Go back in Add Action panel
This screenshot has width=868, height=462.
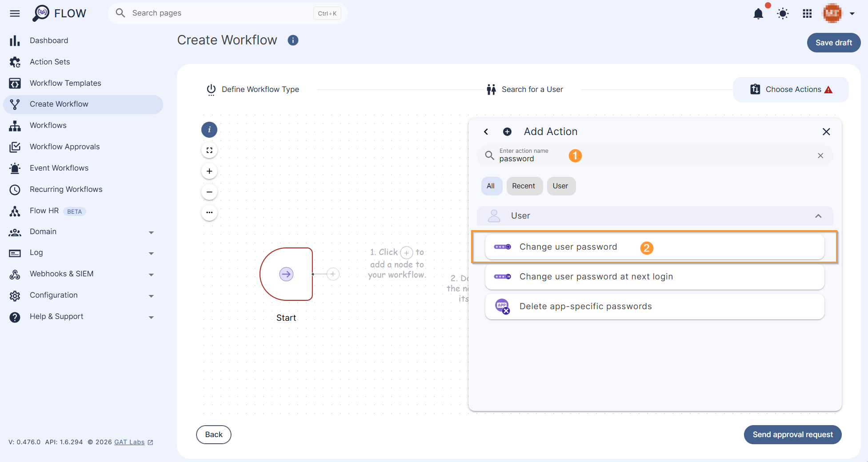(486, 132)
